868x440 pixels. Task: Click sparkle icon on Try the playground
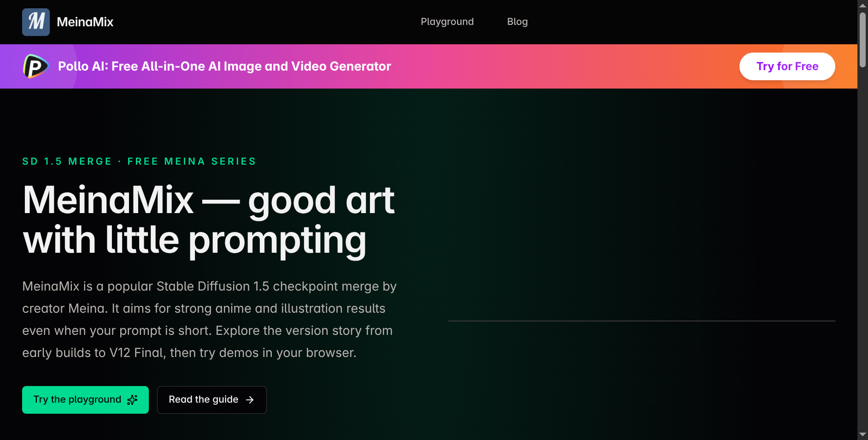click(x=132, y=400)
